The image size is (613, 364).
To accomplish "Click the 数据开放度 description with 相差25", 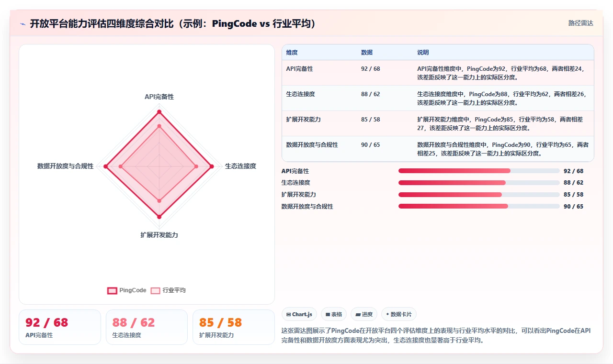I will click(x=503, y=149).
